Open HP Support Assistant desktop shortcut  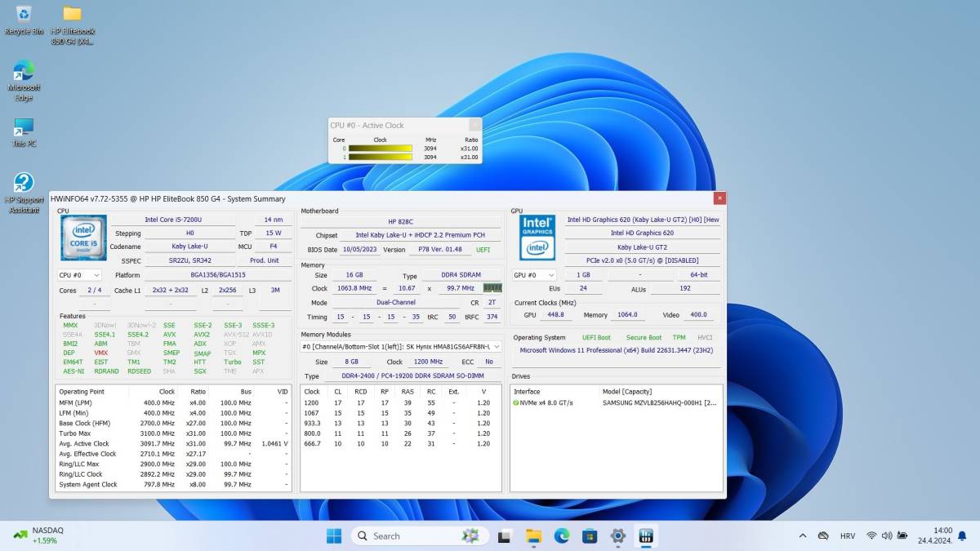(24, 193)
